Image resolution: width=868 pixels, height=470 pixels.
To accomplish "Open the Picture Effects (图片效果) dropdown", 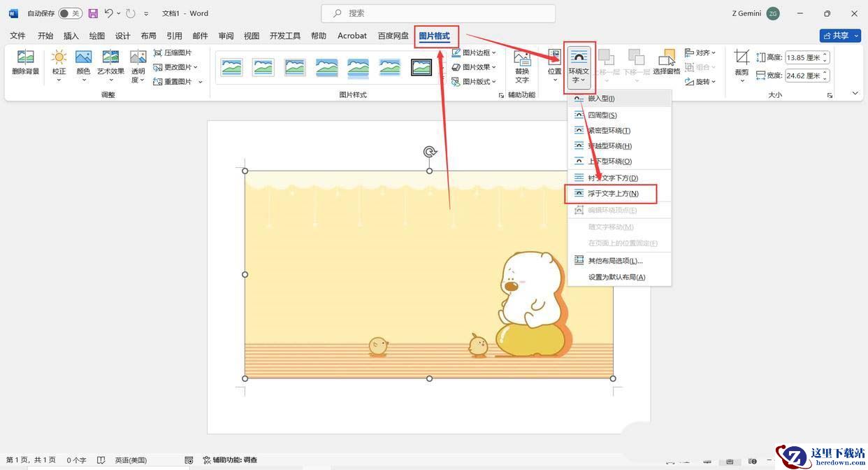I will click(x=474, y=67).
